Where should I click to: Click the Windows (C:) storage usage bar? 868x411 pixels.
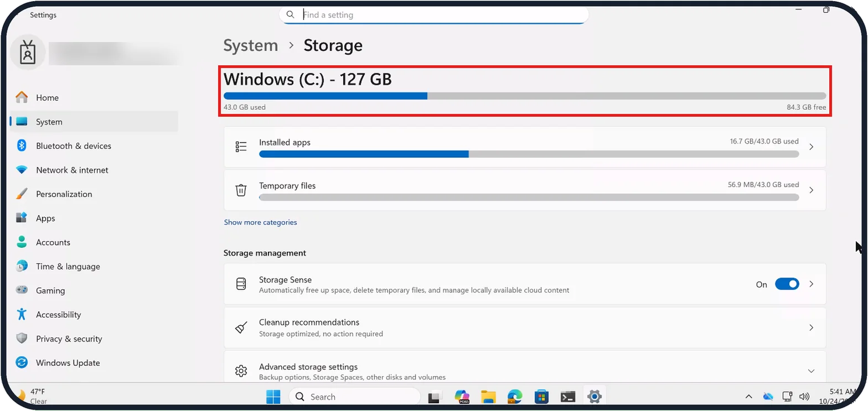524,96
